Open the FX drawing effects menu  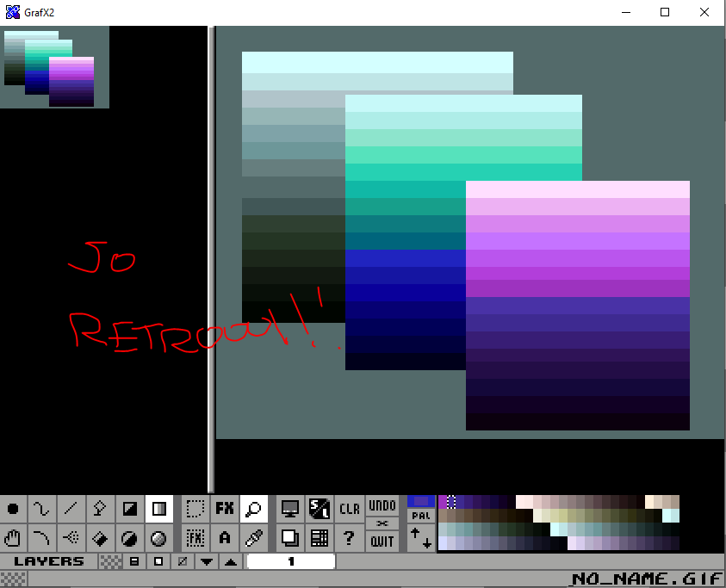tap(225, 509)
